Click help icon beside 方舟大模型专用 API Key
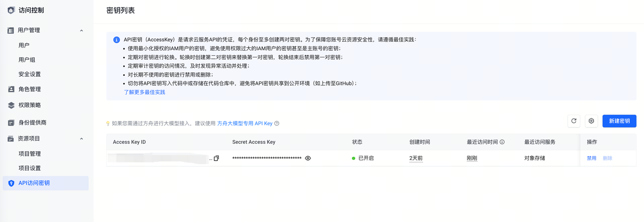Screen dimensions: 644x222 click(x=277, y=123)
